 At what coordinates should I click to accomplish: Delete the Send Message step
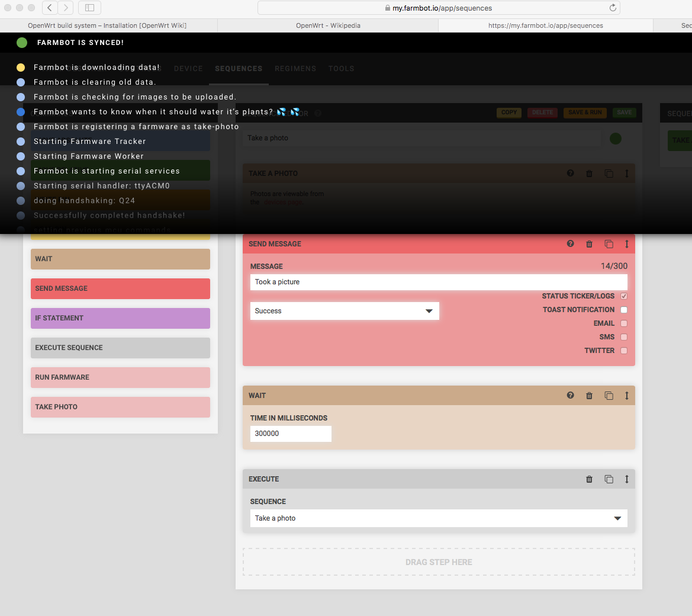(x=589, y=244)
